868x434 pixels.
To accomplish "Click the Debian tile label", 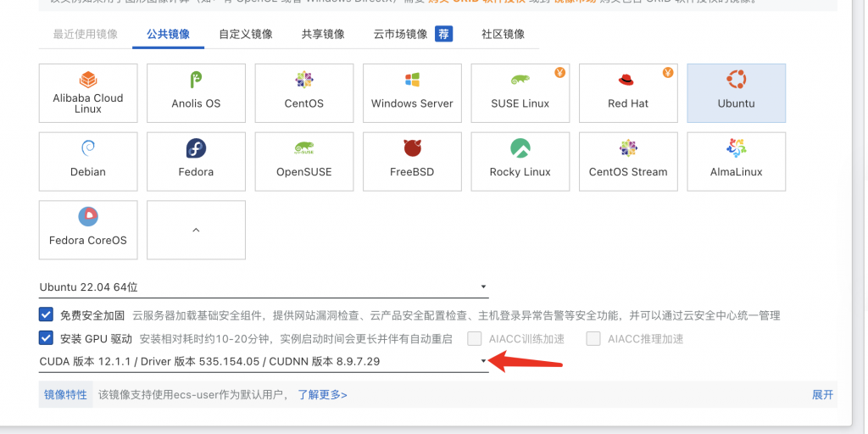I will (x=88, y=171).
